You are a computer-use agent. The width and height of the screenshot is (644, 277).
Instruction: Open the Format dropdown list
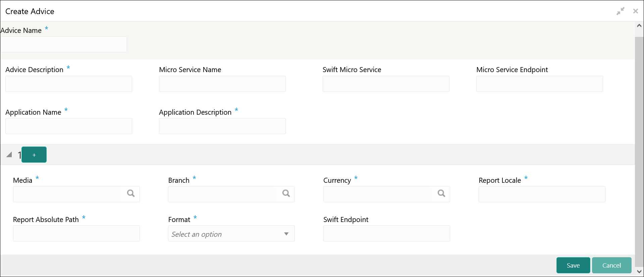pyautogui.click(x=231, y=234)
